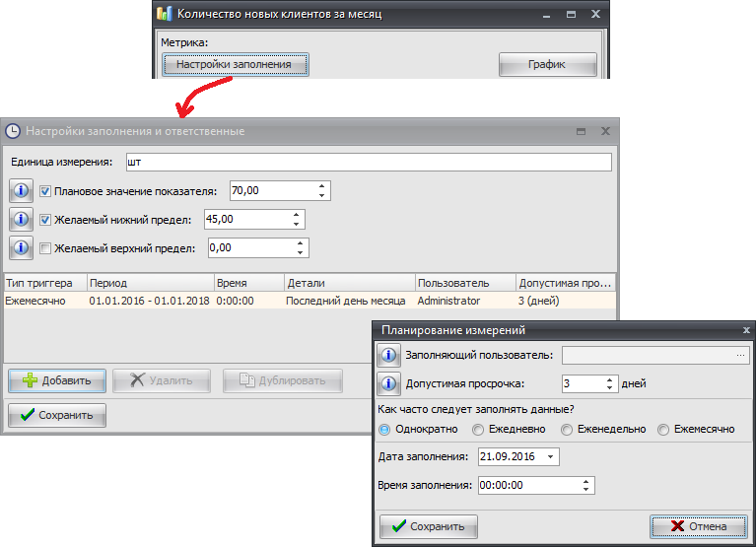
Task: Decrease the Время заполнения spinner value
Action: tap(587, 489)
